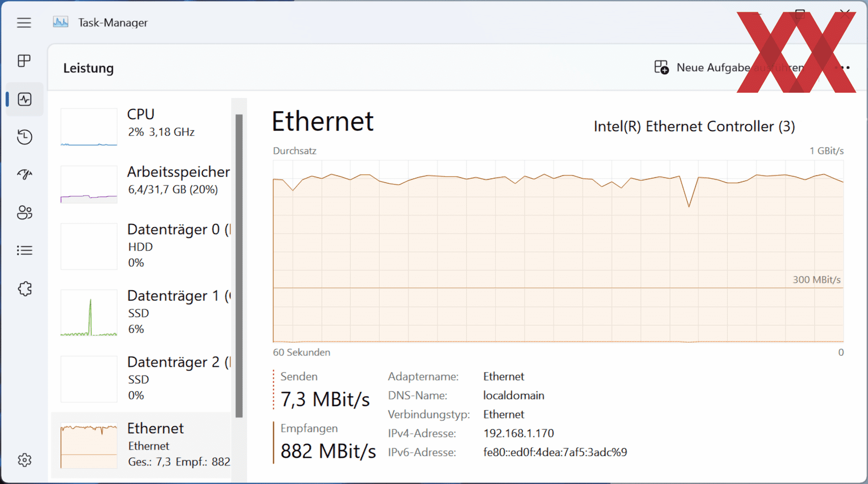
Task: Click the Task-Manager app icon in titlebar
Action: [61, 22]
